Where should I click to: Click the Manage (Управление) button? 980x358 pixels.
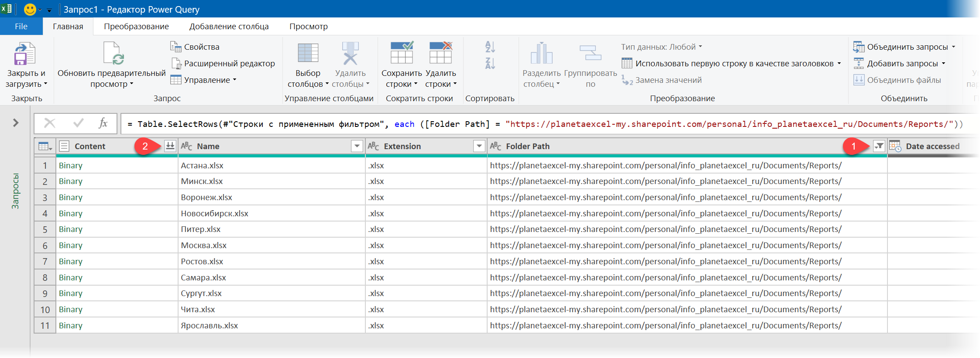203,80
